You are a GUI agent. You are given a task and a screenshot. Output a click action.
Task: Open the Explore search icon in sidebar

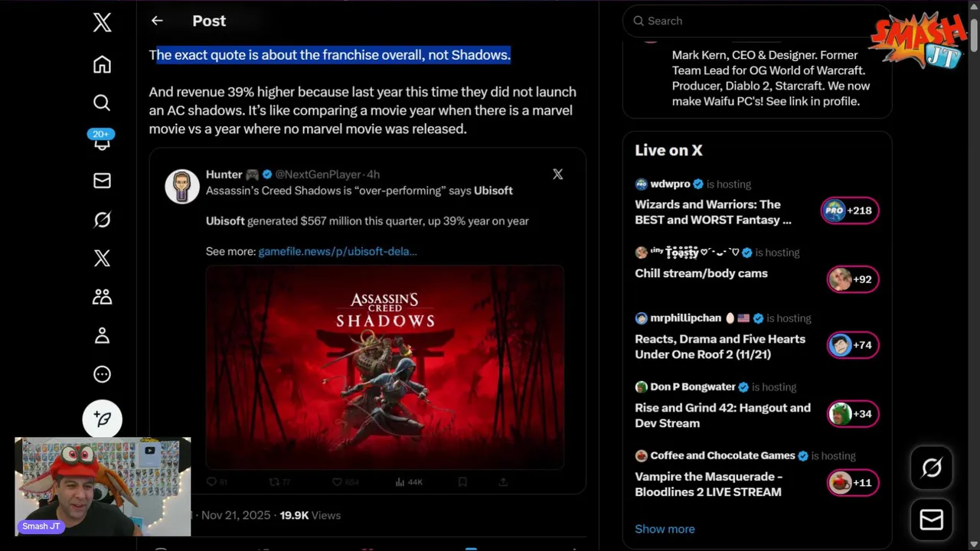(102, 103)
